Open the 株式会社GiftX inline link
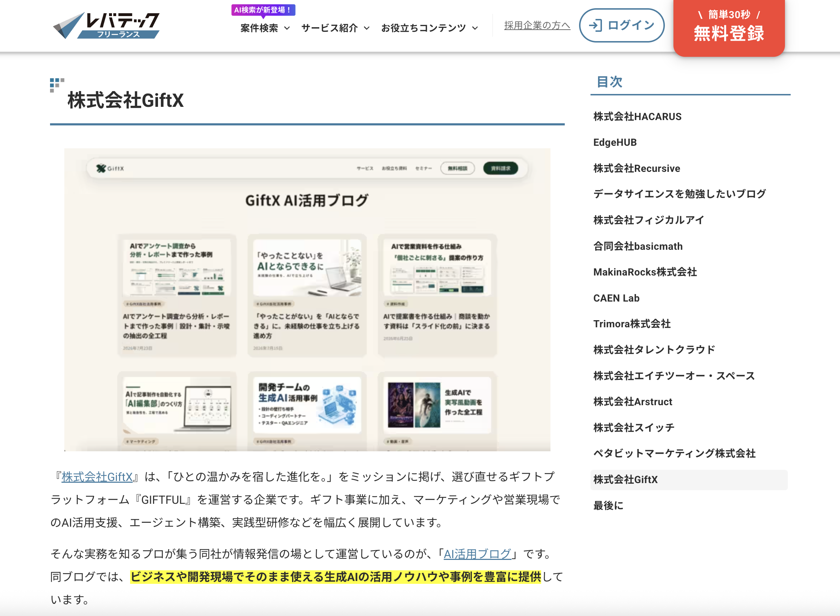Screen dimensions: 840x616 click(97, 477)
